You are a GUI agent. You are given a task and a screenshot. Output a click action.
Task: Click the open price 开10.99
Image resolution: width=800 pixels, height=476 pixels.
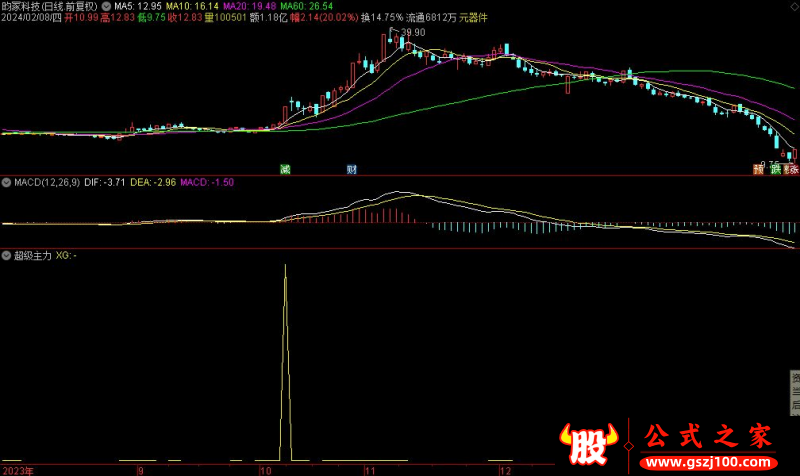pyautogui.click(x=81, y=18)
